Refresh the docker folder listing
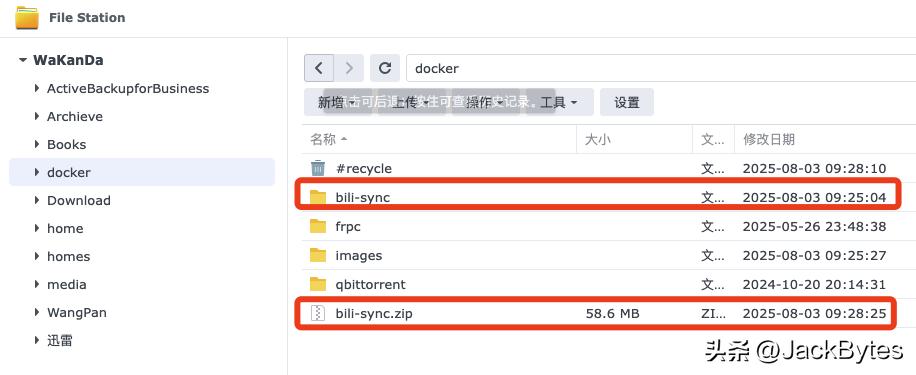 tap(385, 68)
